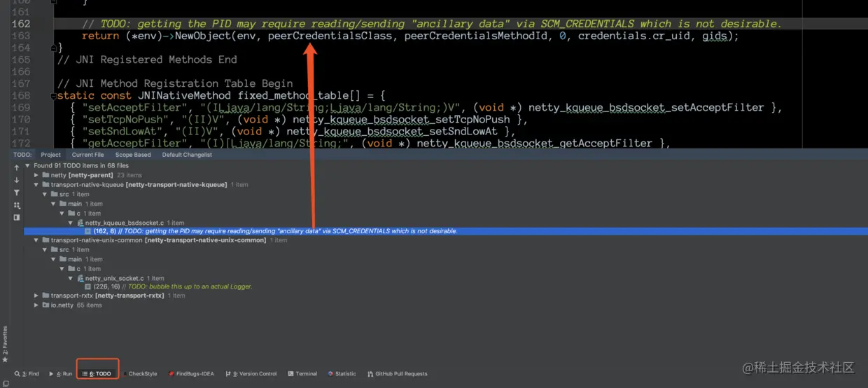Open the Statistic tool window
The width and height of the screenshot is (868, 388).
pos(342,374)
